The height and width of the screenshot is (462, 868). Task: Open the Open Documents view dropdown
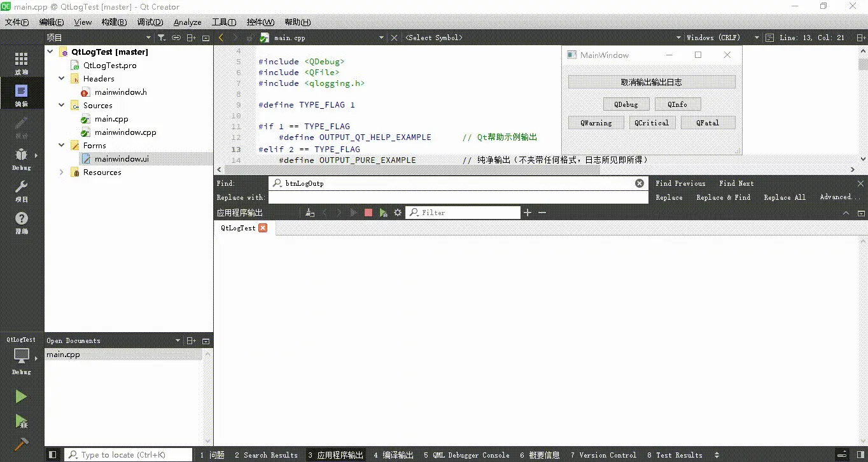[114, 341]
